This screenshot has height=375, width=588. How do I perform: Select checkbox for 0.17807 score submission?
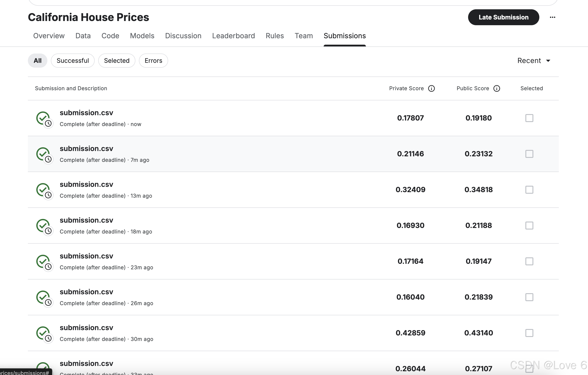[x=529, y=118]
